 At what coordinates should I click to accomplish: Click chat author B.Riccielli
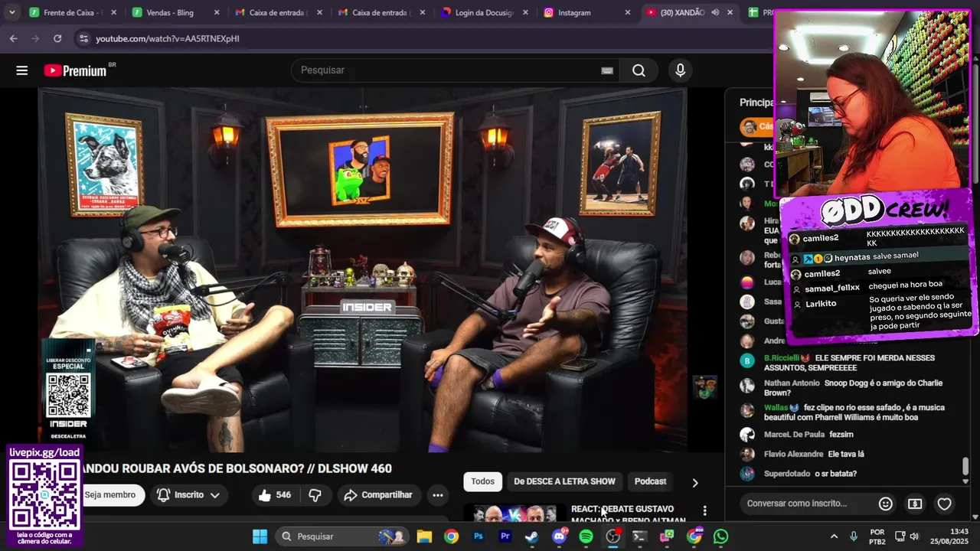click(782, 358)
